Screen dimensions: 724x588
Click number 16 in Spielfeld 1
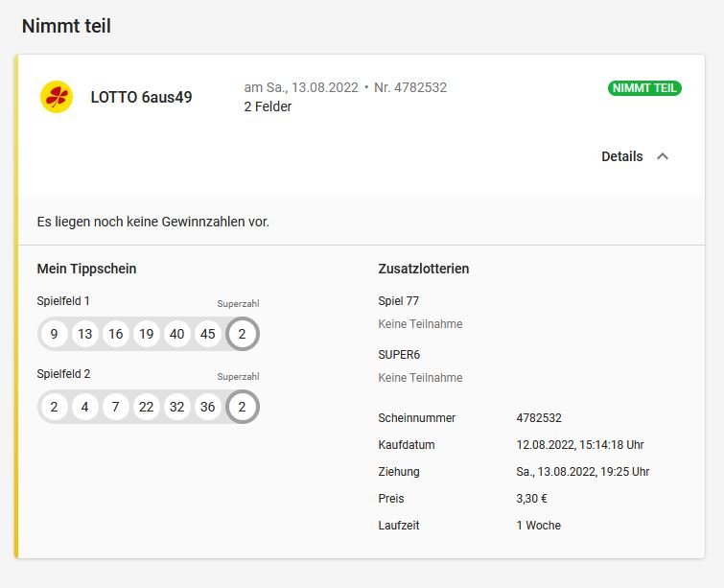115,334
